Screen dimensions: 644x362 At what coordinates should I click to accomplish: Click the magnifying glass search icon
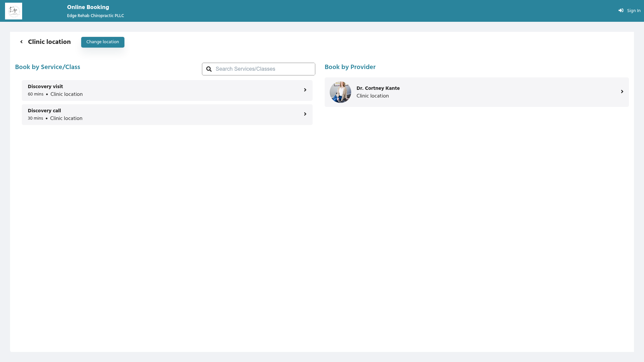click(x=209, y=69)
